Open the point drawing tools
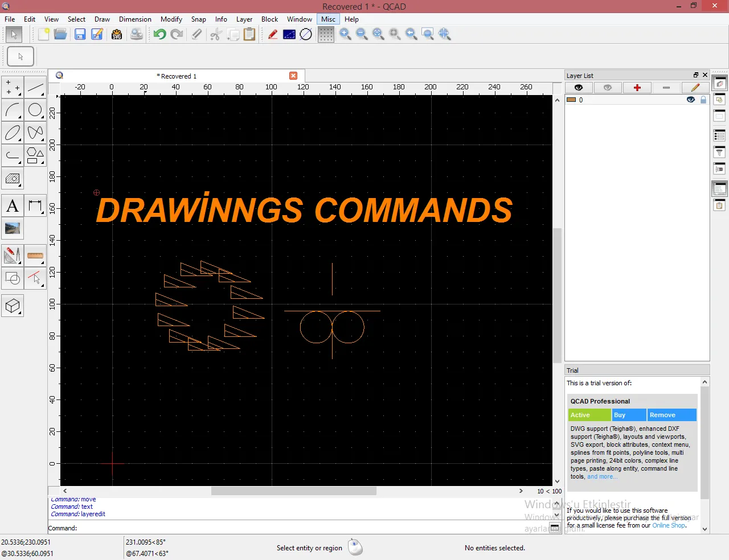Screen dimensions: 729x560 click(13, 87)
